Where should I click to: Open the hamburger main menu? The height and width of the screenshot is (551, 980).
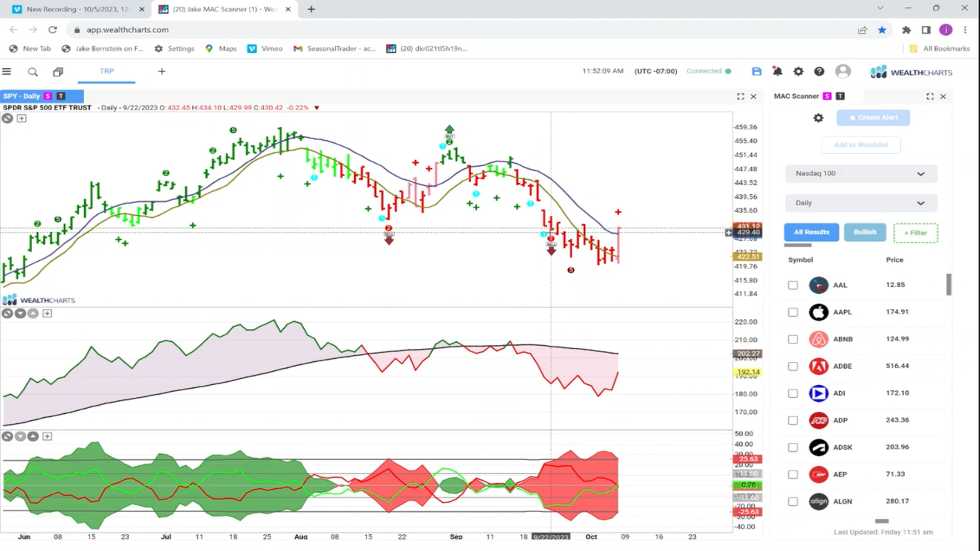coord(7,72)
